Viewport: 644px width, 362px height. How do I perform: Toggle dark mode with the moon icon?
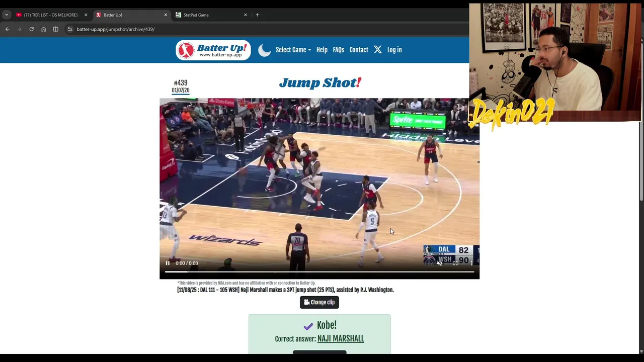point(265,50)
